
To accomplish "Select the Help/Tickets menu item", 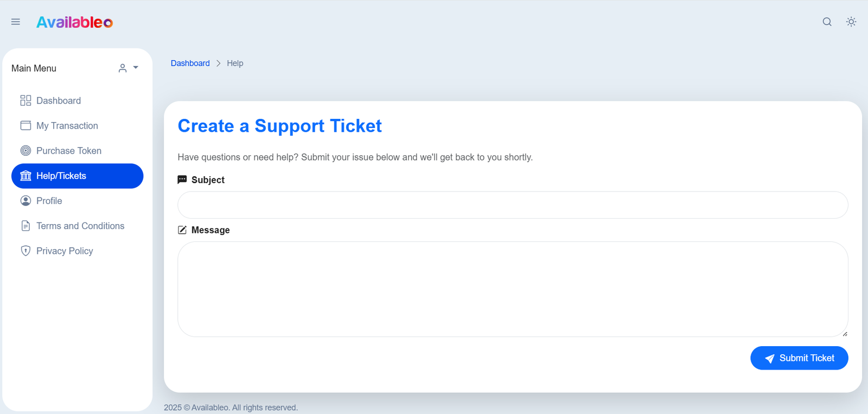I will (77, 176).
